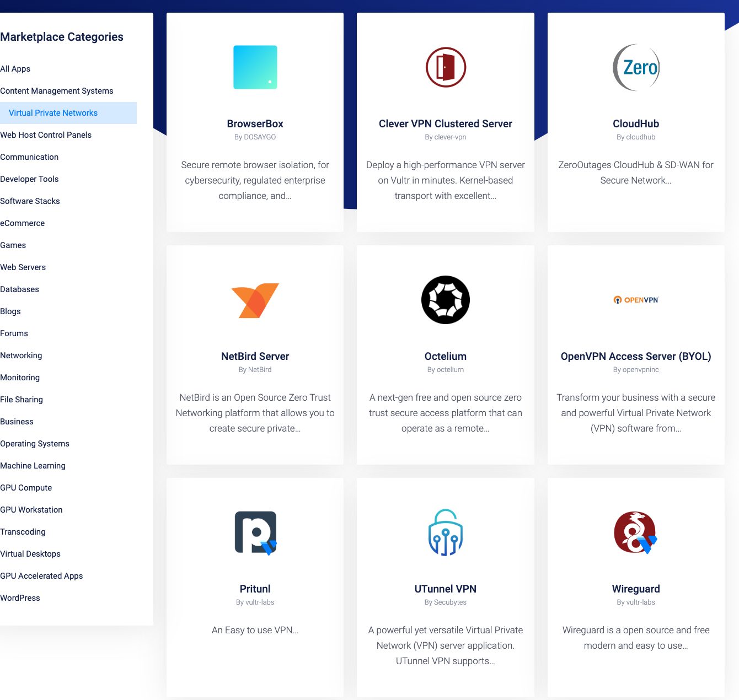
Task: Open Blogs category
Action: 10,311
